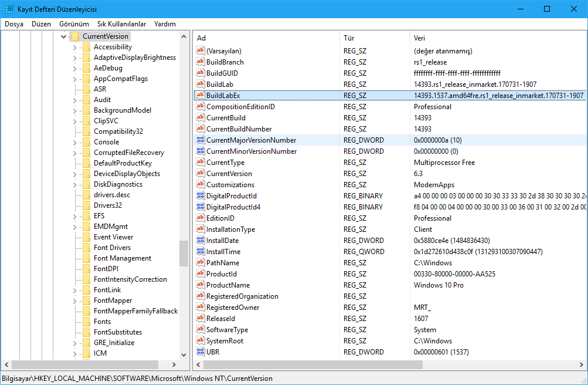This screenshot has height=385, width=588.
Task: Expand the AppCompatFlags key
Action: pyautogui.click(x=74, y=79)
